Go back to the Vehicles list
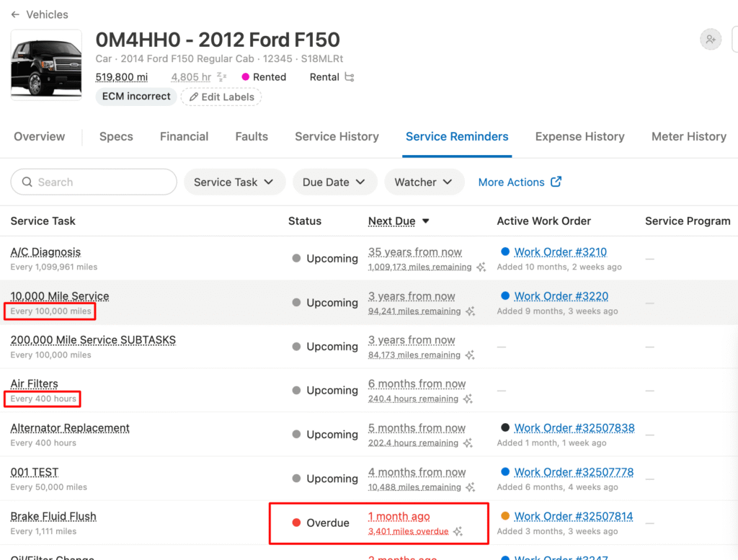 pyautogui.click(x=47, y=14)
